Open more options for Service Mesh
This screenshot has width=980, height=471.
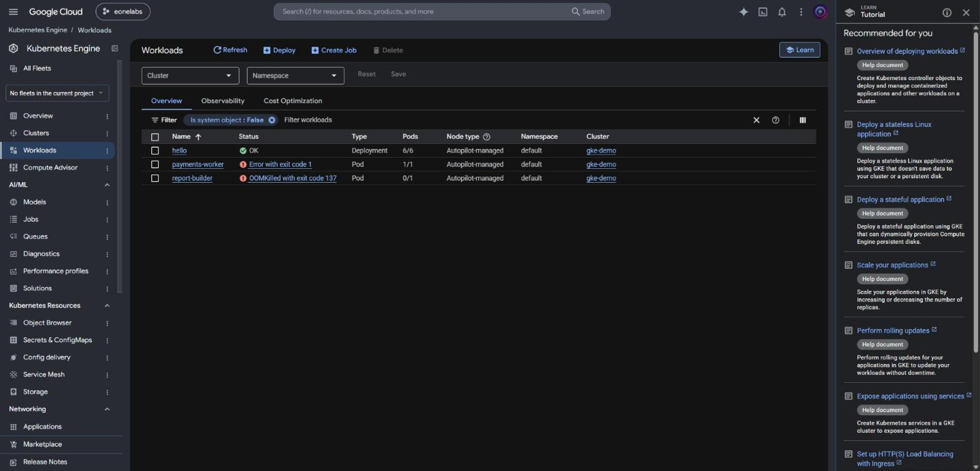(107, 375)
